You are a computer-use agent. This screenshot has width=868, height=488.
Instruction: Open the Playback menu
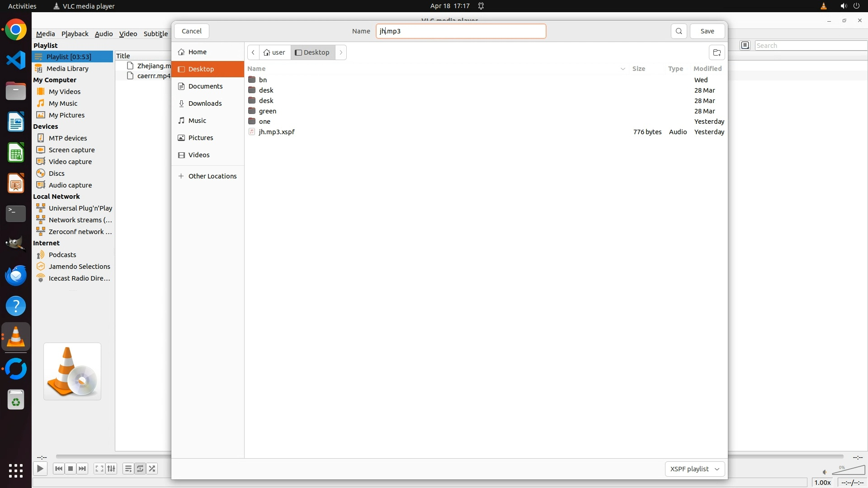pyautogui.click(x=75, y=34)
